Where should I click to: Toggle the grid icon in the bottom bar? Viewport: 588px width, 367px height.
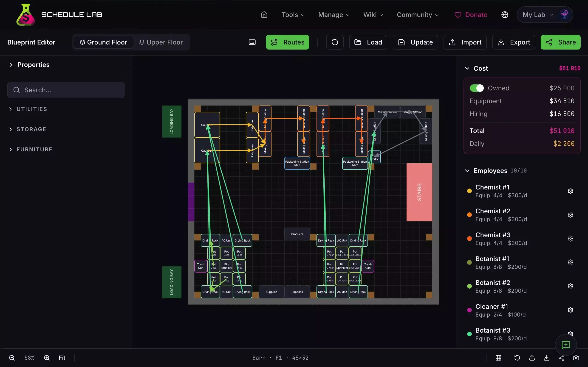pos(498,358)
